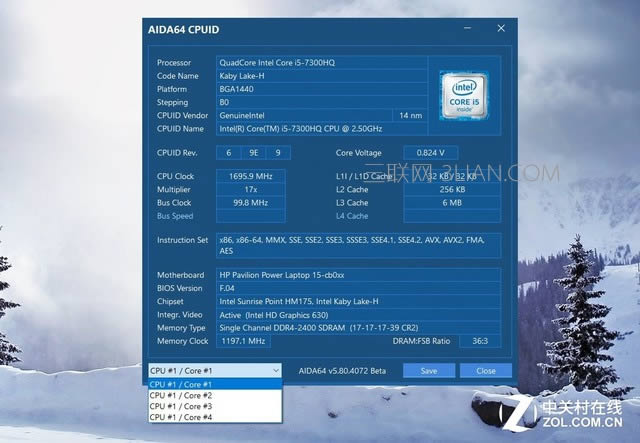Click the DRAM:FSB Ratio 36:3 value
The image size is (640, 443).
480,341
